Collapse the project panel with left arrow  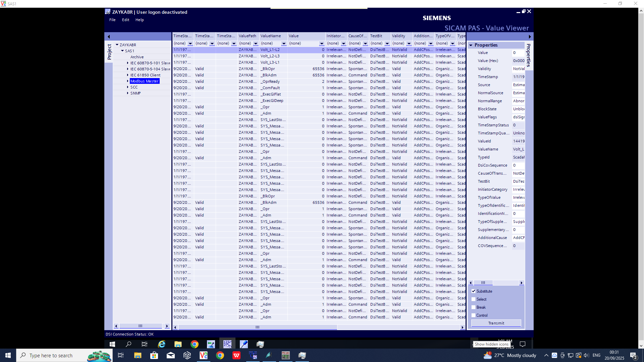[x=109, y=37]
